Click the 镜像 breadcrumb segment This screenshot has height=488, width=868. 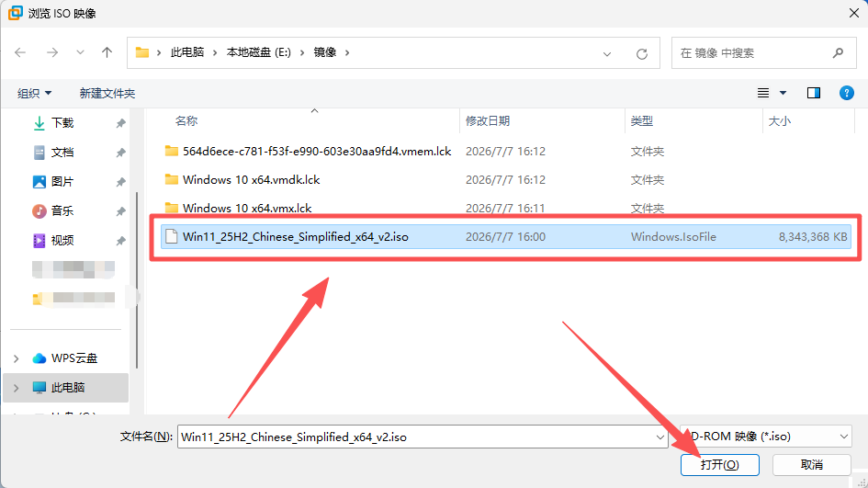click(x=325, y=52)
